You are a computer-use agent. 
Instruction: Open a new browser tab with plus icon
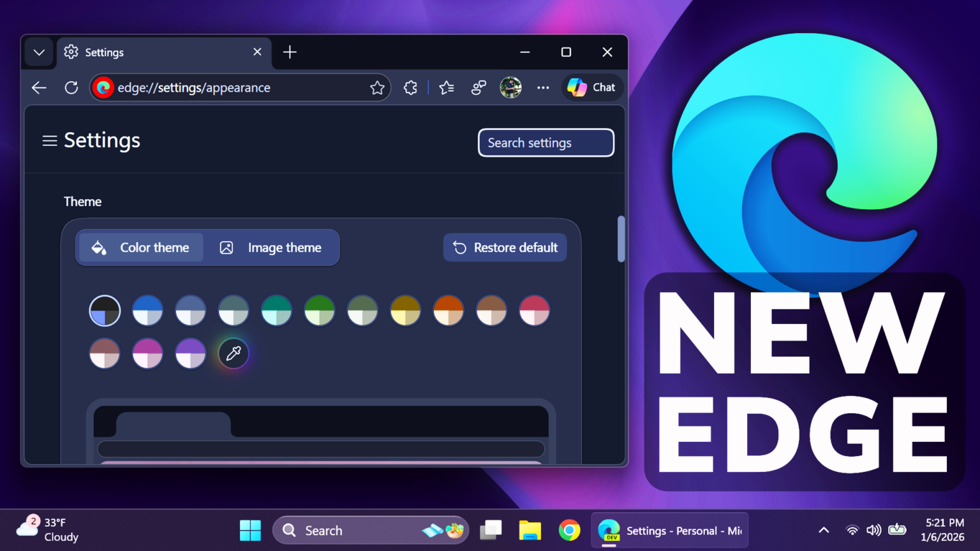pos(290,52)
